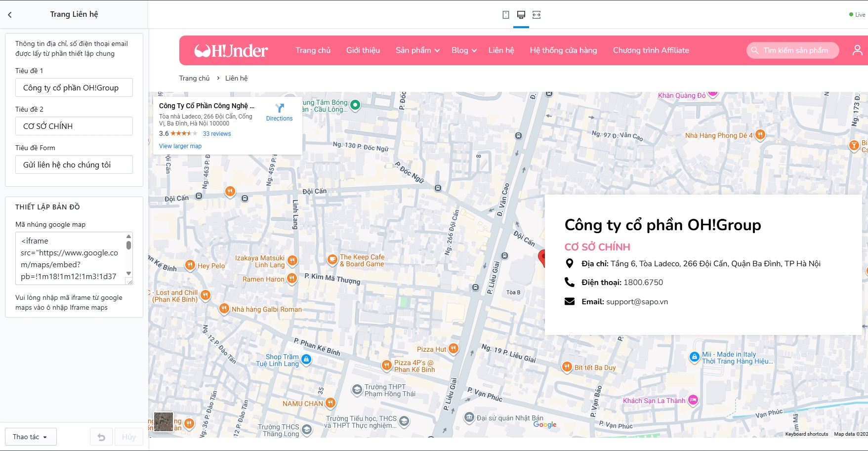The width and height of the screenshot is (868, 451).
Task: Click Trang chủ breadcrumb link
Action: coord(194,78)
